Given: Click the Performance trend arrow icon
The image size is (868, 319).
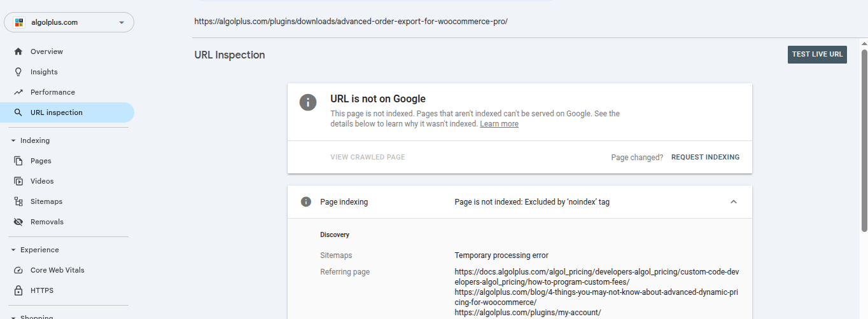Looking at the screenshot, I should 18,92.
